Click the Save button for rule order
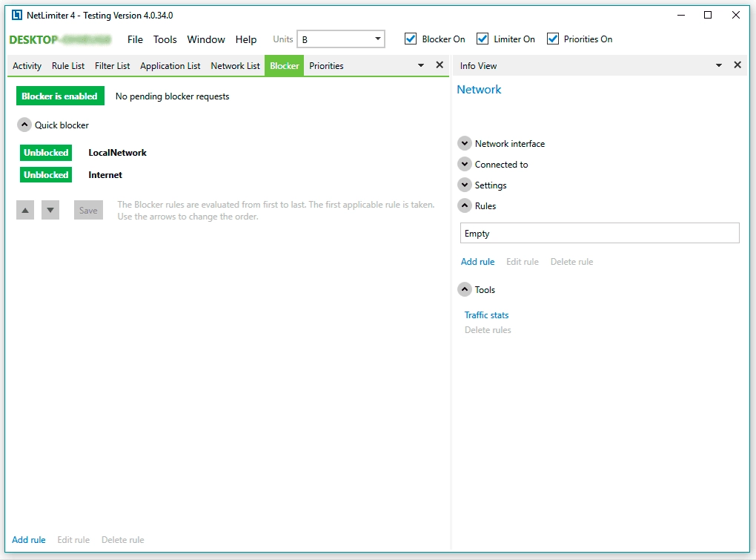This screenshot has height=560, width=756. click(88, 211)
